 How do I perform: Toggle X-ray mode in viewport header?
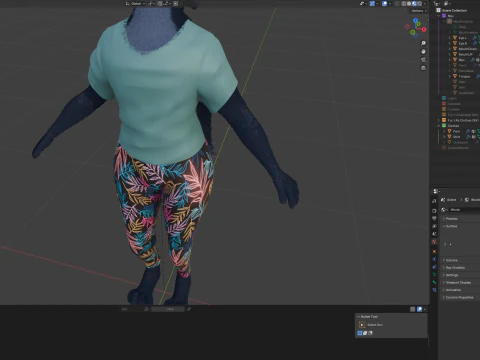[397, 4]
